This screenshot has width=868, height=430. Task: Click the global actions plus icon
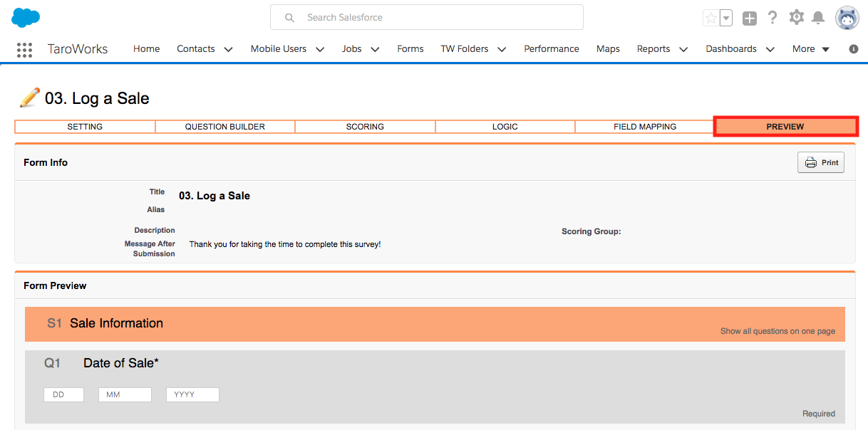pos(749,19)
